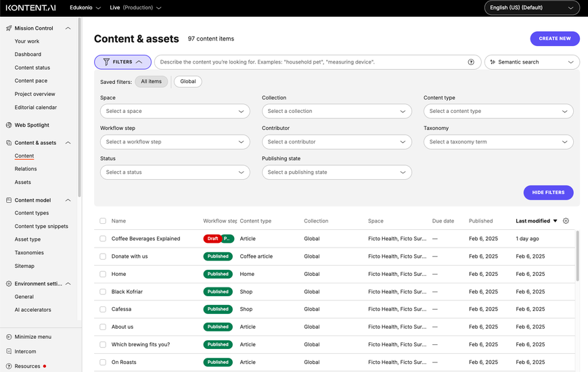Open the Select a space dropdown

point(175,112)
